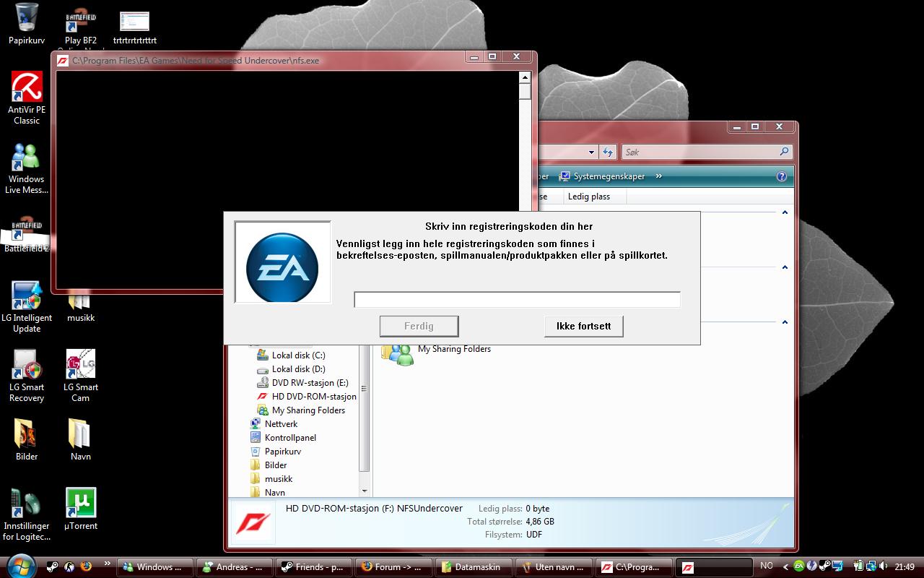Click Need for Speed taskbar button without label
This screenshot has height=578, width=924.
click(713, 567)
